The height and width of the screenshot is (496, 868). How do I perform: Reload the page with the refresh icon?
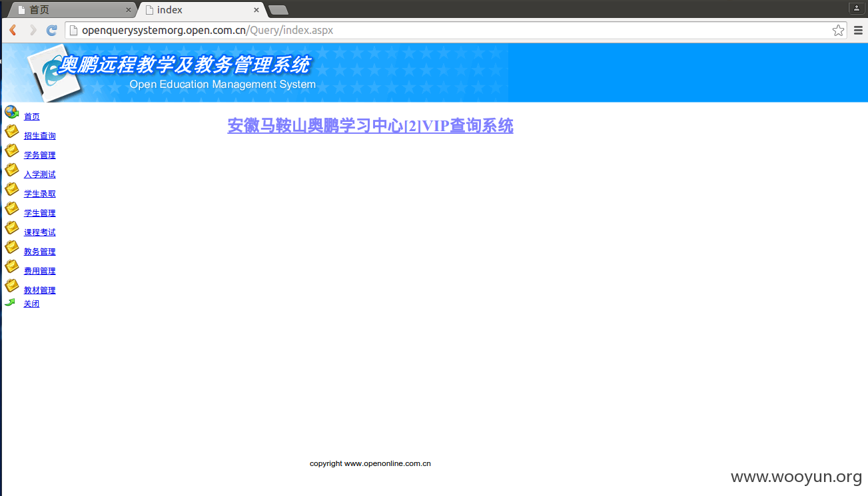(x=51, y=30)
